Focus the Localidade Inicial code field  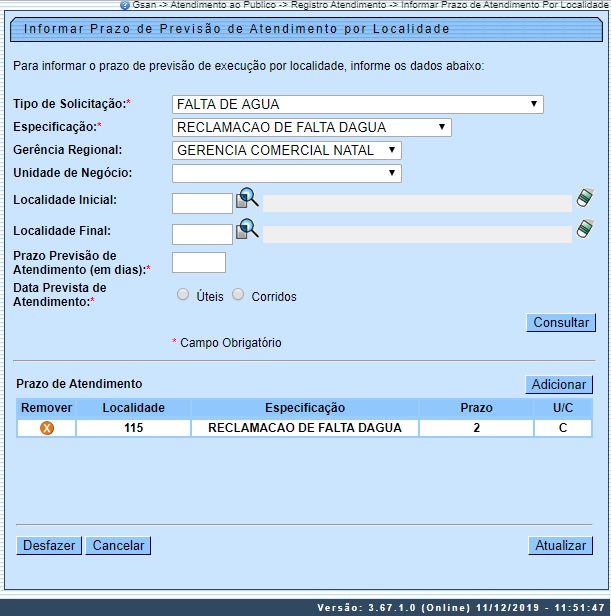tap(202, 204)
